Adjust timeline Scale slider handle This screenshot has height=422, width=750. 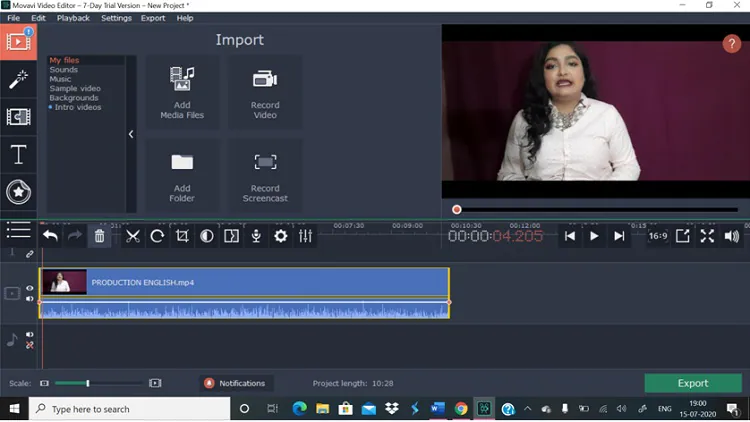(88, 383)
